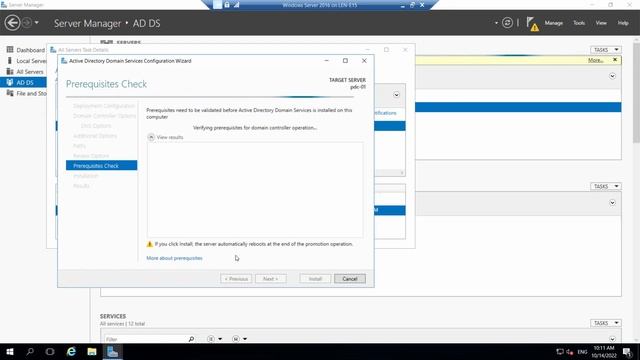Collapse the Servers section with chevron
The width and height of the screenshot is (640, 360).
(x=612, y=76)
